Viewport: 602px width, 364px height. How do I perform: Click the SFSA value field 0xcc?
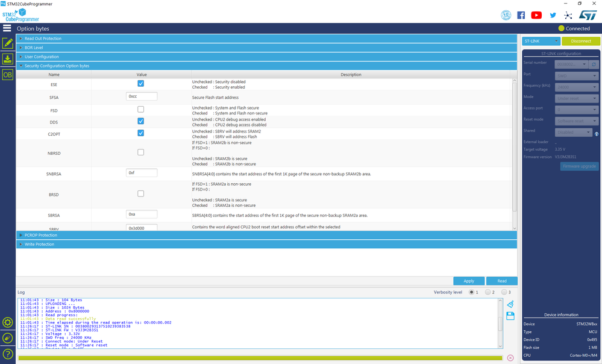pyautogui.click(x=141, y=96)
